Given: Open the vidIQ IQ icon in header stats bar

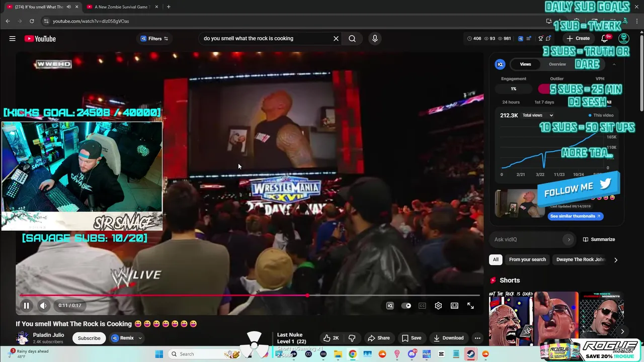Looking at the screenshot, I should [x=521, y=39].
